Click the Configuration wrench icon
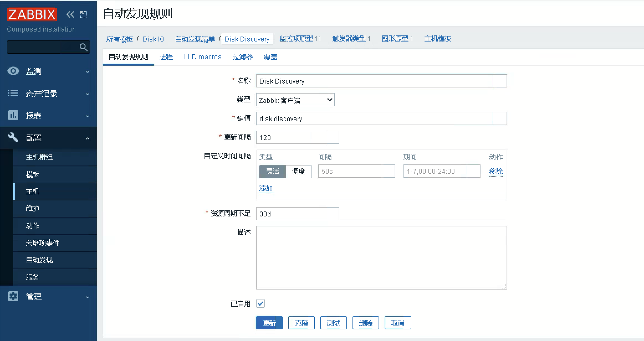 pyautogui.click(x=13, y=137)
